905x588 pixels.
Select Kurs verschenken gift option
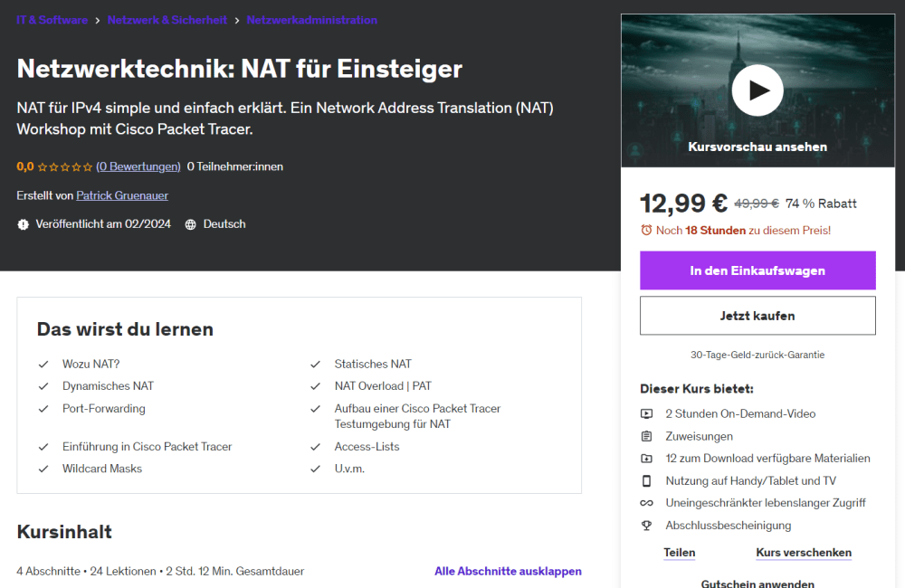[804, 553]
